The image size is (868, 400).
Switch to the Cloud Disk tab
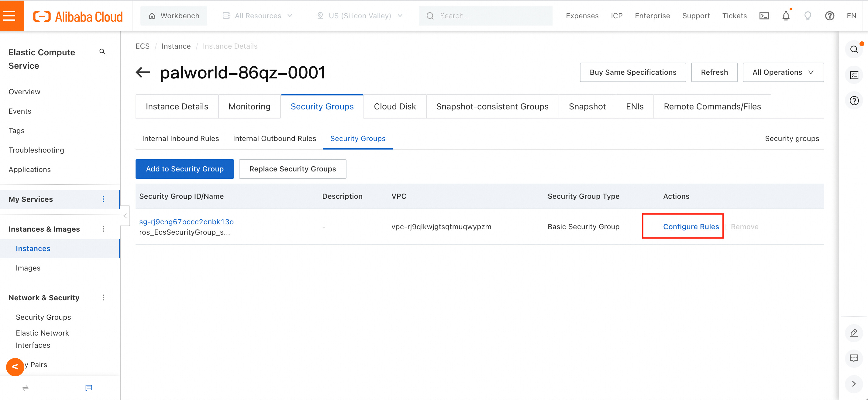pos(395,106)
